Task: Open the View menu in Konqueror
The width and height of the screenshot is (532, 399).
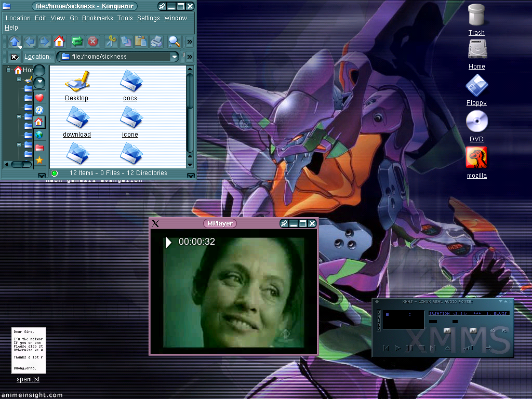Action: [x=58, y=18]
